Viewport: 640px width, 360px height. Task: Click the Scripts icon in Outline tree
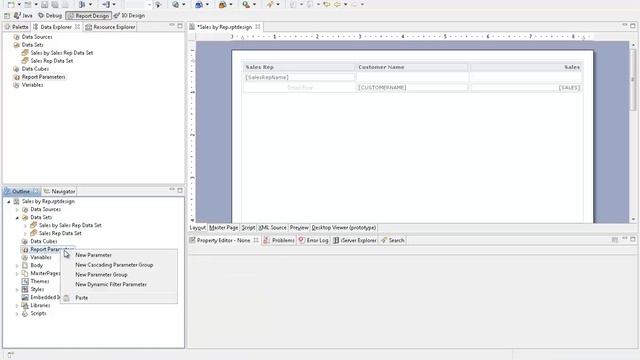click(25, 313)
